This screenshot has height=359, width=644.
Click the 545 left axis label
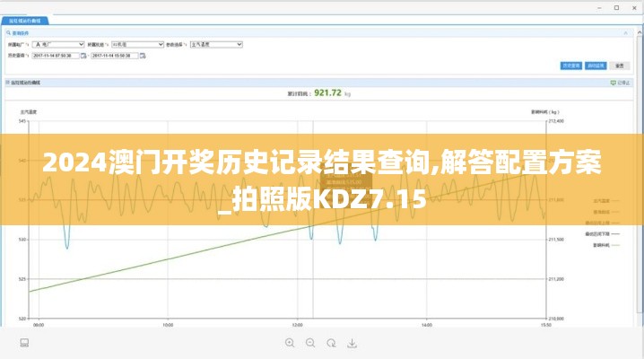click(x=22, y=121)
